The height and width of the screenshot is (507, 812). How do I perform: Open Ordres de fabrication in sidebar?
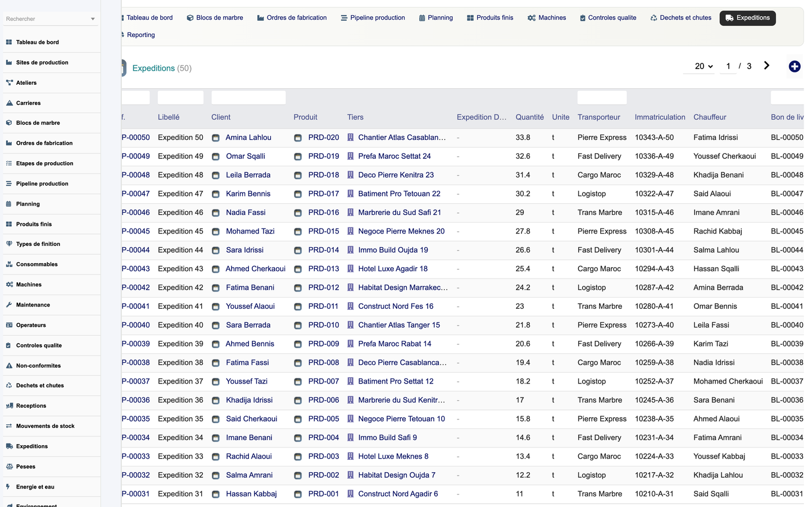click(x=44, y=143)
